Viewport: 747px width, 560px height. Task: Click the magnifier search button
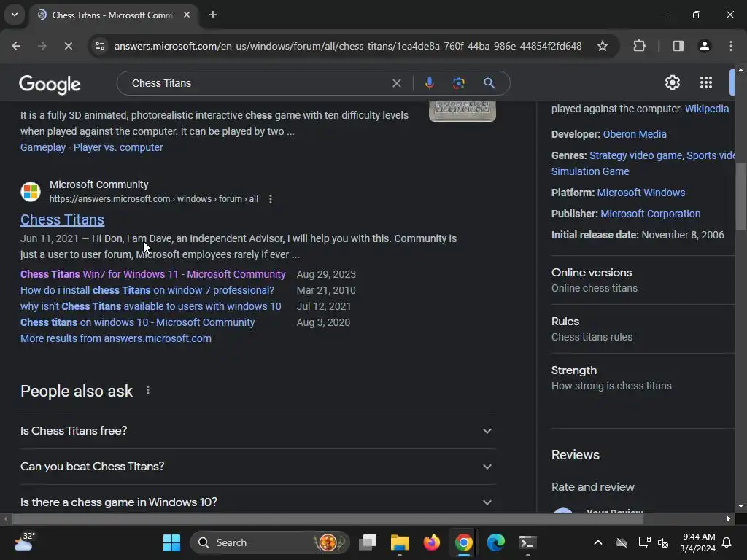(489, 83)
